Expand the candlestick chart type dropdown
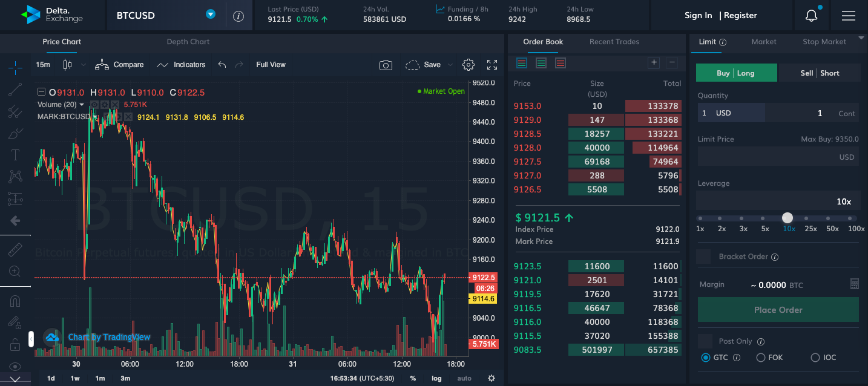 click(x=84, y=65)
